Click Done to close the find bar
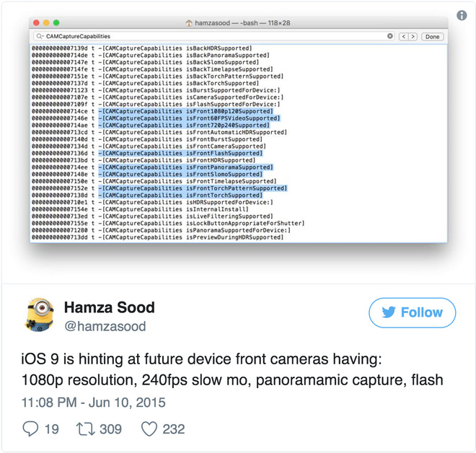The image size is (476, 453). (432, 37)
